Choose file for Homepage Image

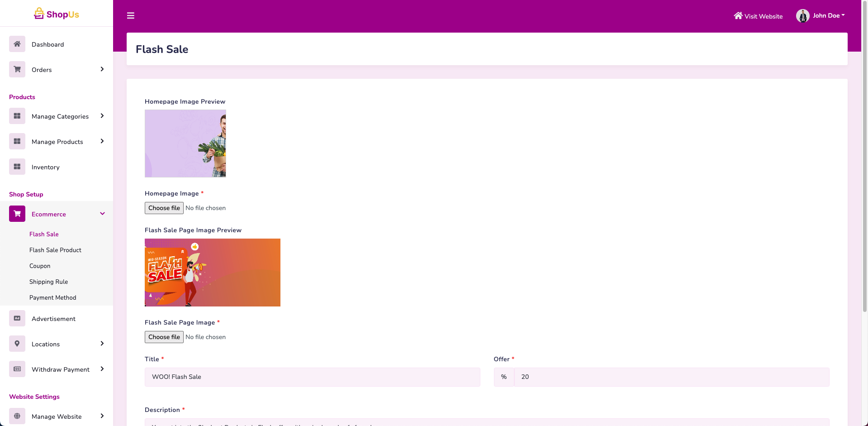click(x=164, y=208)
